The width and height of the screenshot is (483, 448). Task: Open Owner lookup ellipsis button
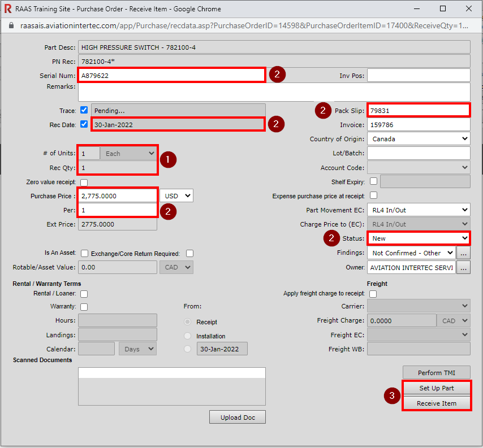tap(464, 267)
